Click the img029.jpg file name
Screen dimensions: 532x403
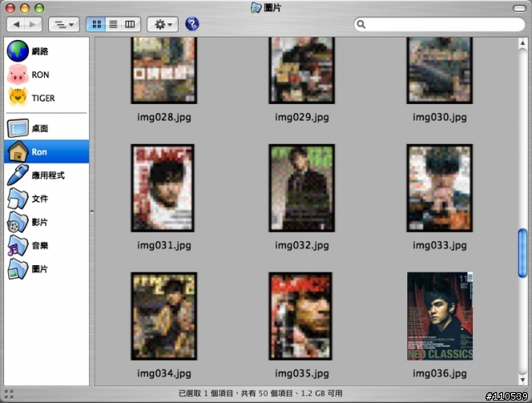[x=302, y=117]
